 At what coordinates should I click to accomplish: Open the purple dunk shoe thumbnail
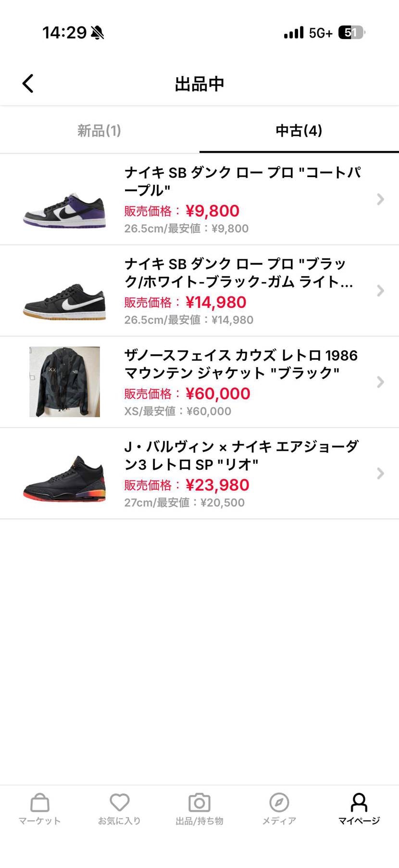[64, 210]
